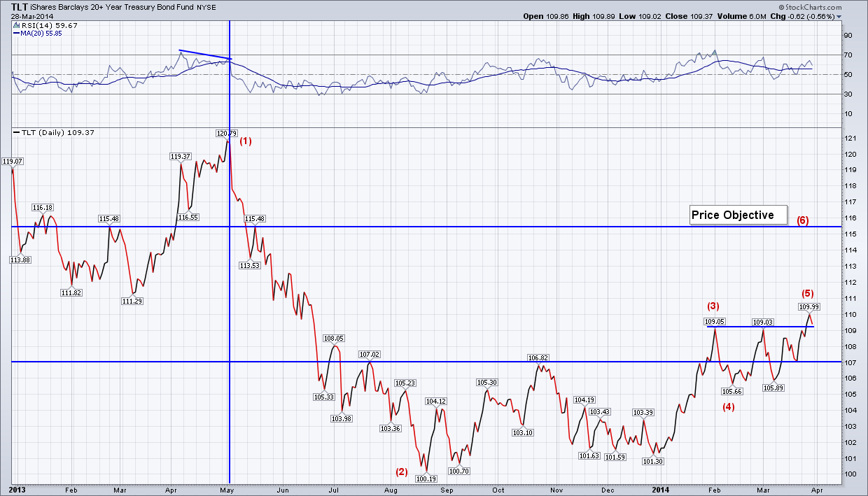Screen dimensions: 868x496
Task: Click the 107.02 price label
Action: [370, 355]
